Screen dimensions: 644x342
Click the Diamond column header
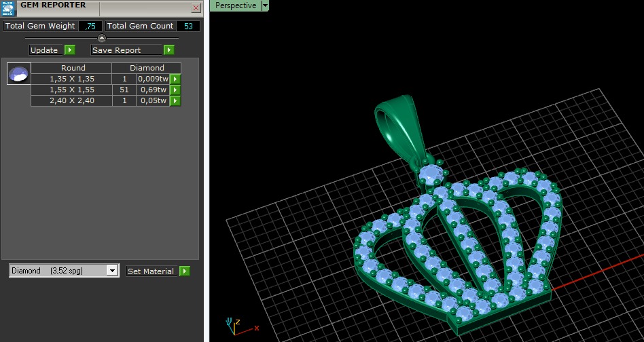(147, 68)
